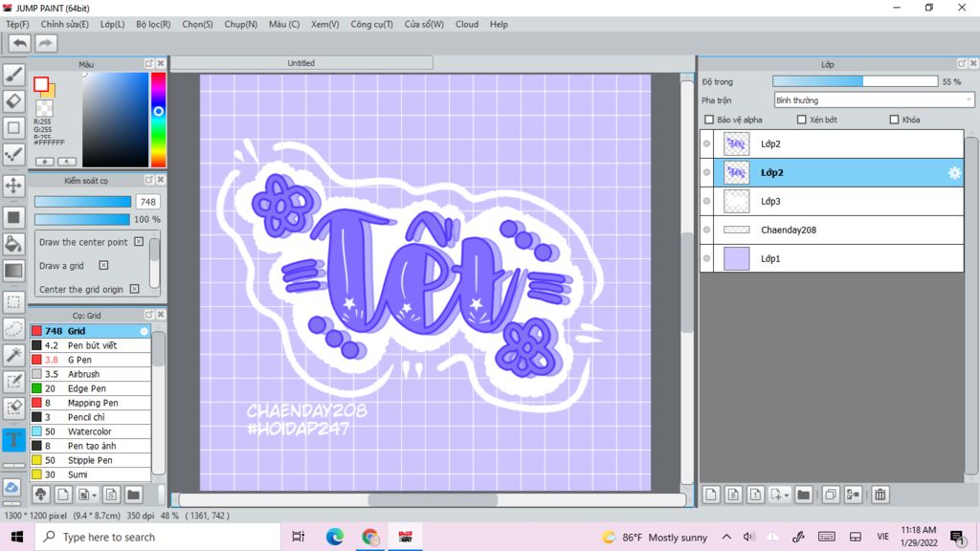Select the Text tool
Image resolution: width=980 pixels, height=551 pixels.
(x=13, y=440)
